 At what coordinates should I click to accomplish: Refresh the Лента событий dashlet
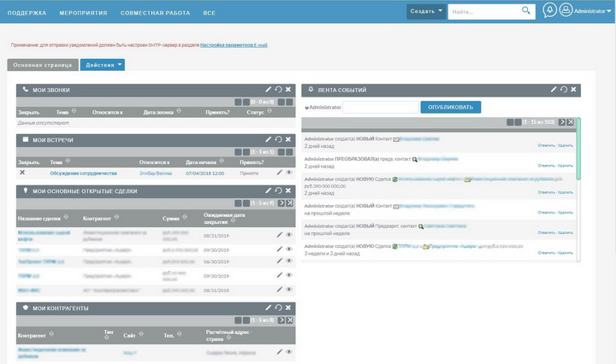click(564, 90)
